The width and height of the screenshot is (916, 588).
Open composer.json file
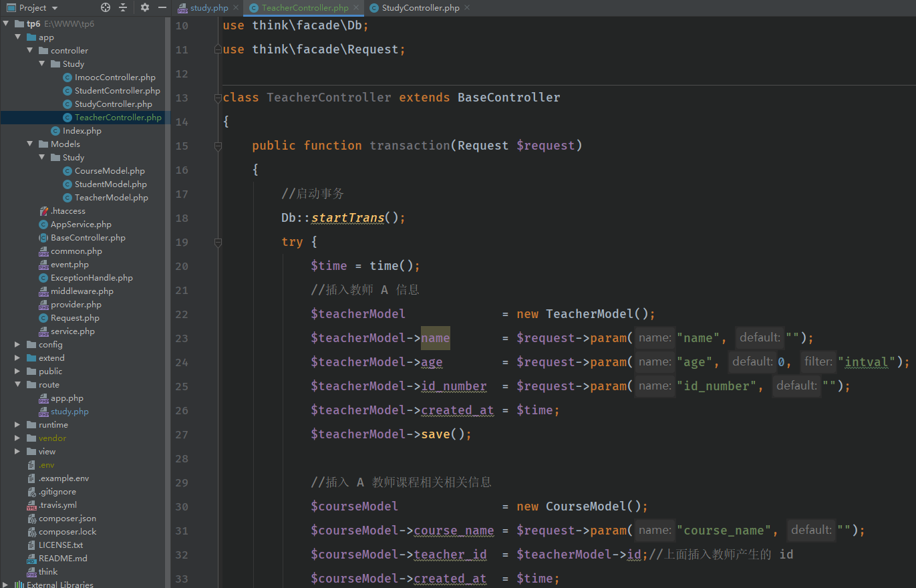(x=67, y=519)
